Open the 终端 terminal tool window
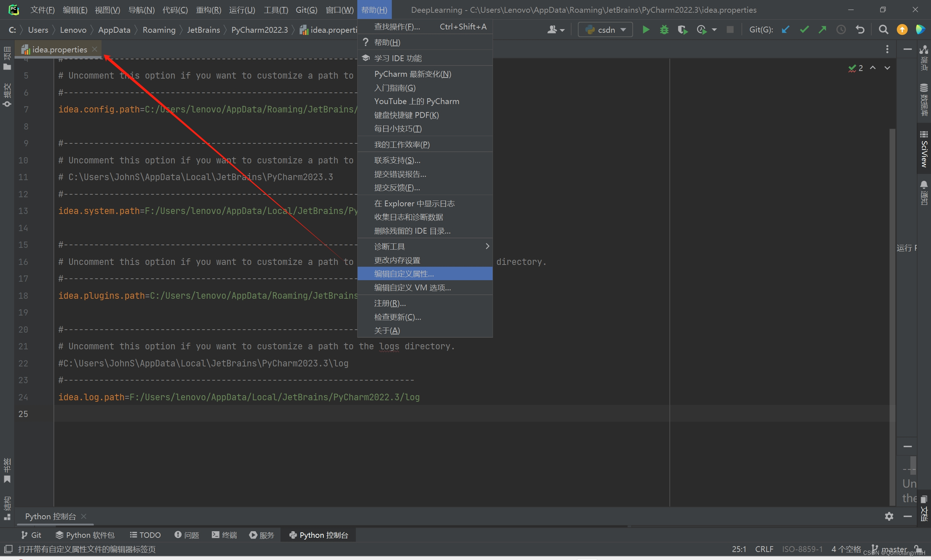The width and height of the screenshot is (931, 560). pos(224,535)
